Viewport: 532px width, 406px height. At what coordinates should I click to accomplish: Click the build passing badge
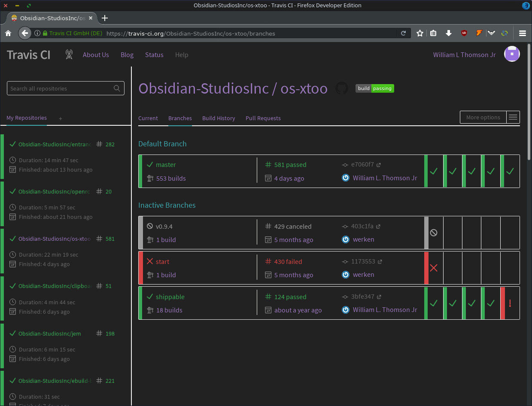375,88
